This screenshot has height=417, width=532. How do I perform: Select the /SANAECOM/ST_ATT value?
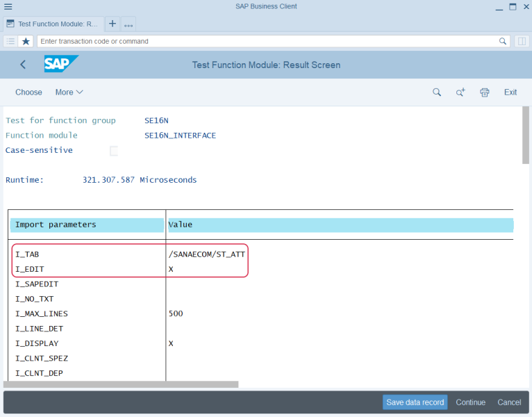(x=207, y=254)
